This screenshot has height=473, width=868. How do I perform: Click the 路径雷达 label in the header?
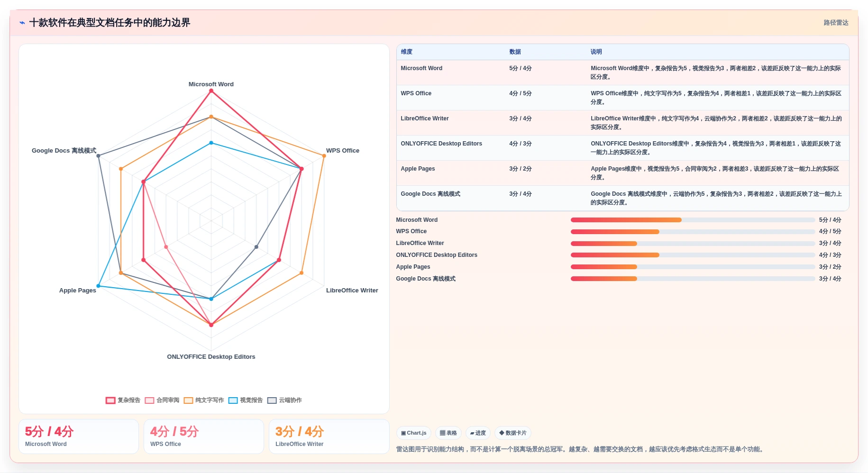point(836,23)
